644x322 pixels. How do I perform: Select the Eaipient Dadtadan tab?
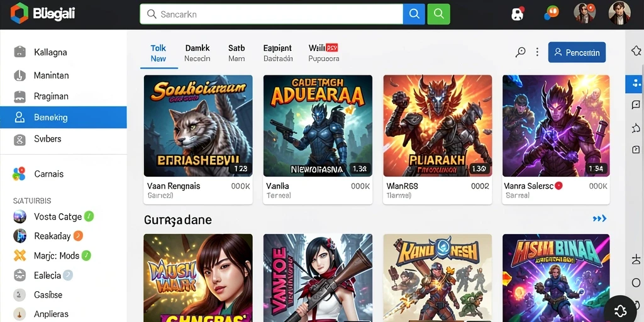277,53
